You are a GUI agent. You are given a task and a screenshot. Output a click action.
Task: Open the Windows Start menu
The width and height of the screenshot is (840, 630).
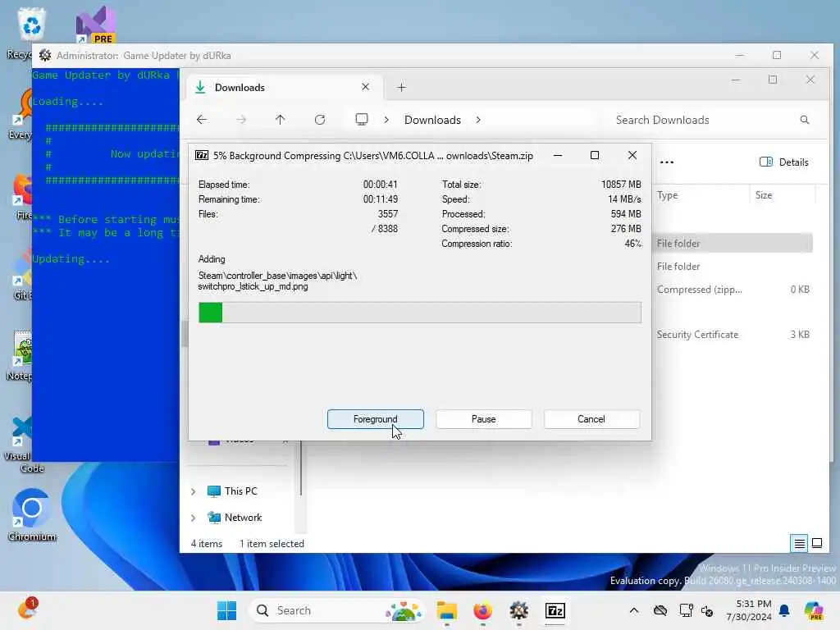click(226, 610)
